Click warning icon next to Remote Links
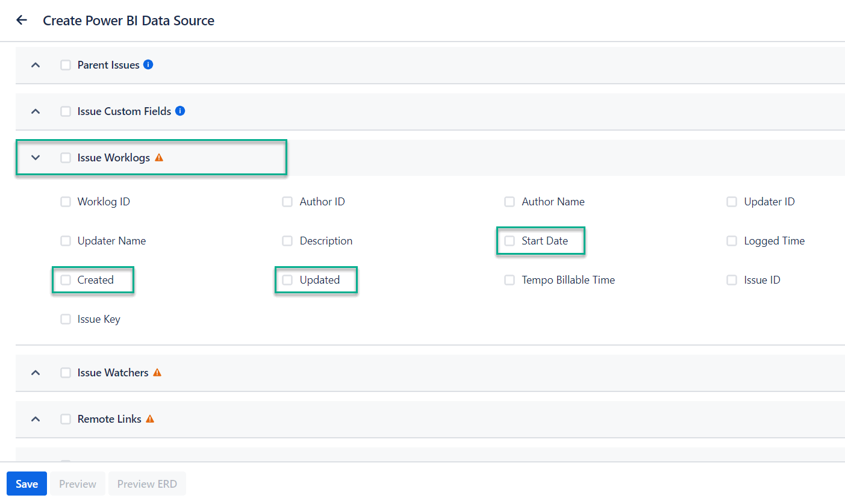 click(150, 419)
